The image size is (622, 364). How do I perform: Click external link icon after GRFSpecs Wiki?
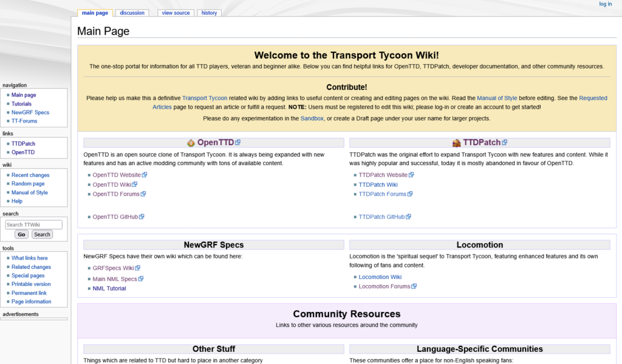click(138, 268)
